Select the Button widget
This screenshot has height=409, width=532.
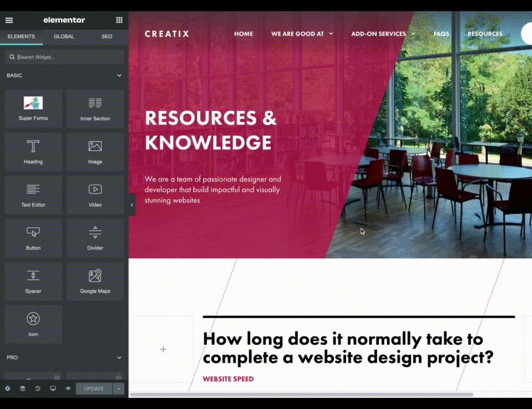[33, 238]
